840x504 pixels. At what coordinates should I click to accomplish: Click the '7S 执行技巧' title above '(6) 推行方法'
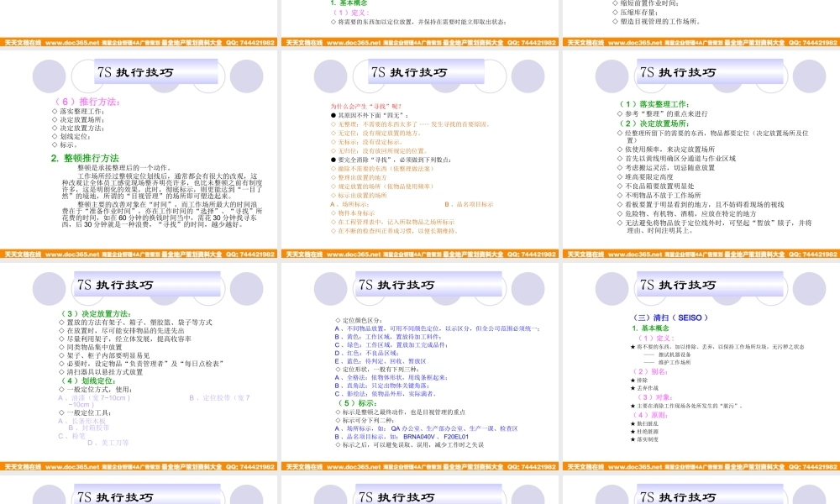135,72
